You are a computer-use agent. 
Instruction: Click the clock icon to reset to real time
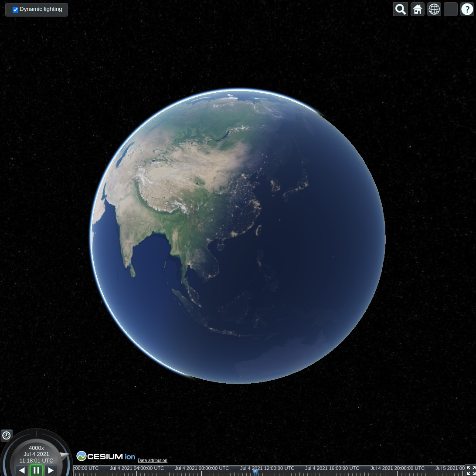click(7, 435)
